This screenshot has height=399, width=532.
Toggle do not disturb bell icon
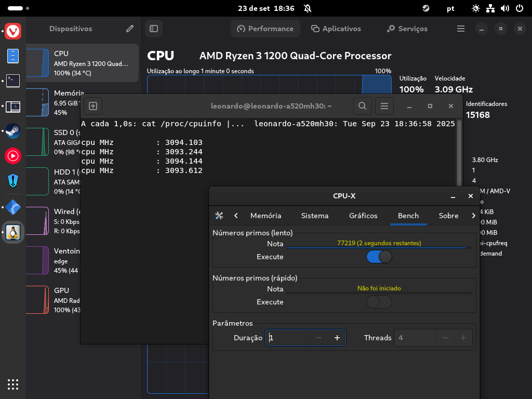(308, 8)
